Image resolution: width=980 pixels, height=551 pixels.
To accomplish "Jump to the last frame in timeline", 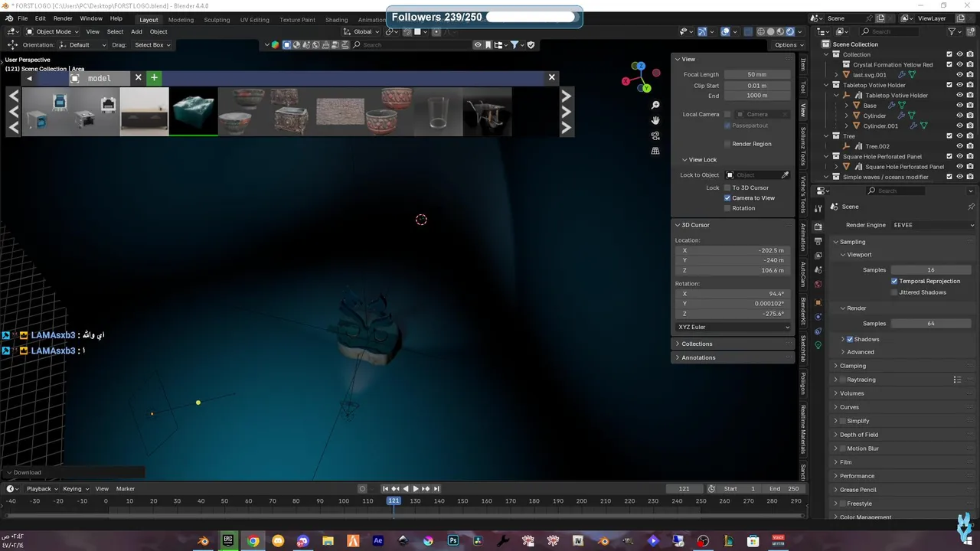I will coord(436,488).
